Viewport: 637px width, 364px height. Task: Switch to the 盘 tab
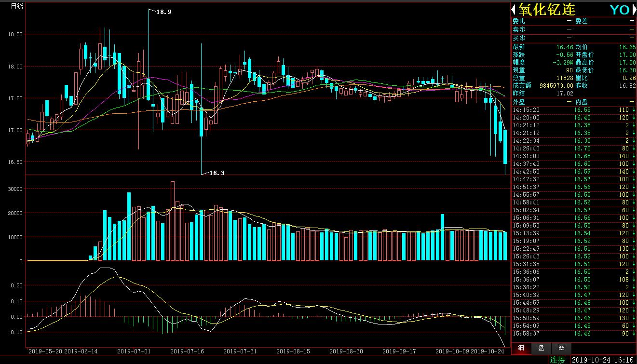point(541,348)
